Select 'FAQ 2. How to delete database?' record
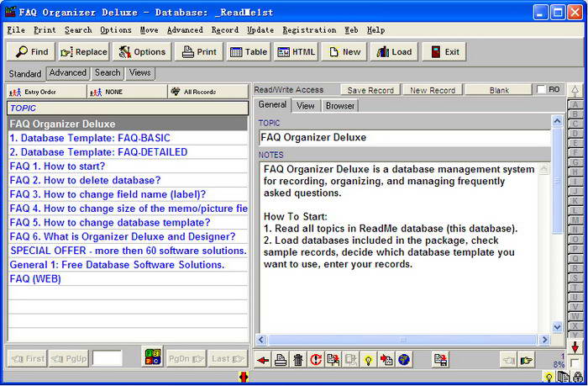Screen dimensions: 588x386 coord(128,180)
